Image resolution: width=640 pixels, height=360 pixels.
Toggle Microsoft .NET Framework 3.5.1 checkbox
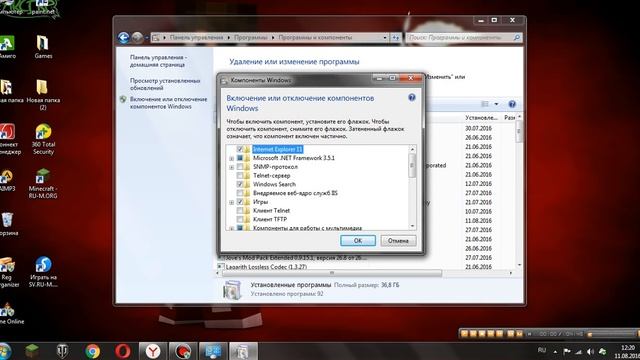click(x=240, y=158)
